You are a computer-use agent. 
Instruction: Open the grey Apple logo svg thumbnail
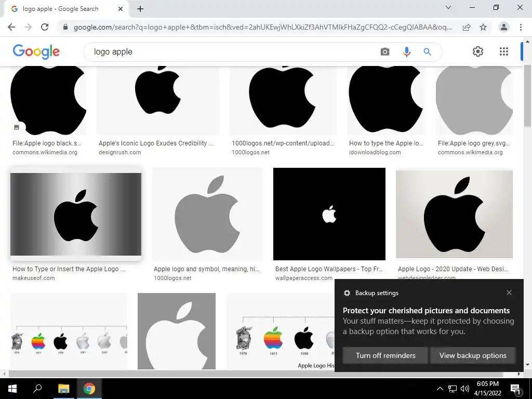point(474,100)
